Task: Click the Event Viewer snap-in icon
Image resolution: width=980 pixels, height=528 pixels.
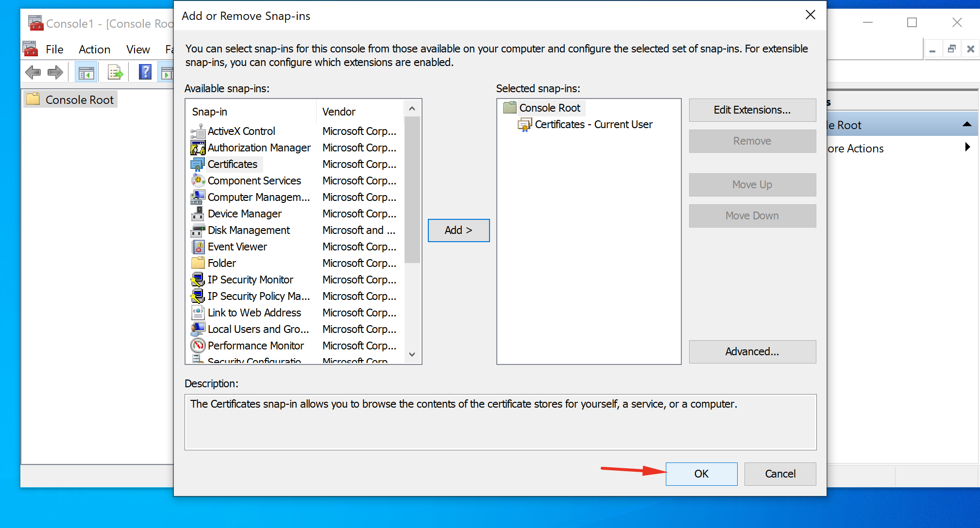Action: 197,247
